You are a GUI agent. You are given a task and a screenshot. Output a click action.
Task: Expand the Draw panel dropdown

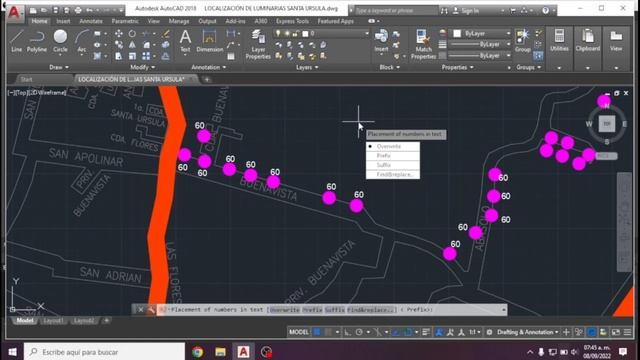click(59, 67)
